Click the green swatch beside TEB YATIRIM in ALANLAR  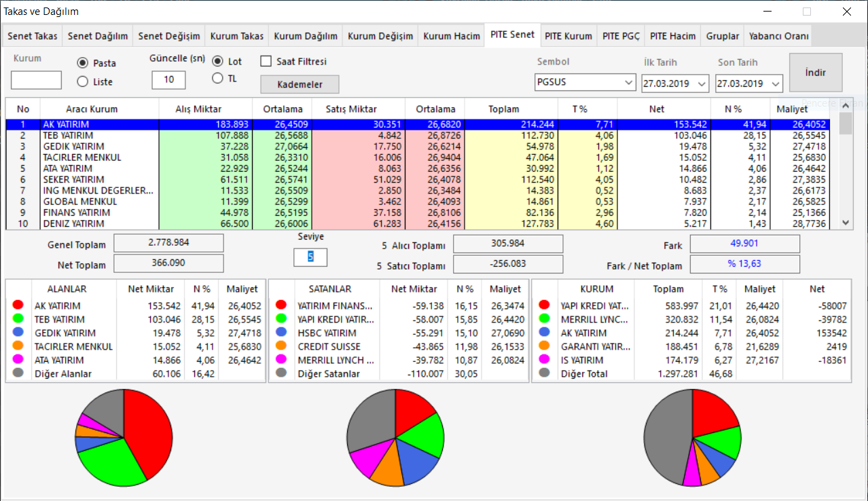pyautogui.click(x=18, y=319)
